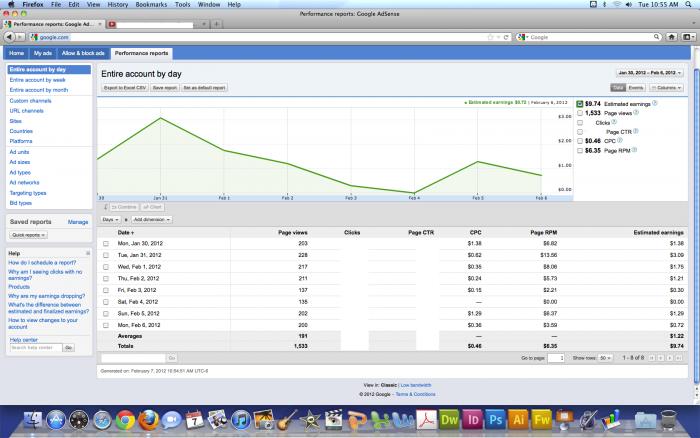Open the search engine selector dropdown
Viewport: 700px width, 438px height.
(x=523, y=38)
